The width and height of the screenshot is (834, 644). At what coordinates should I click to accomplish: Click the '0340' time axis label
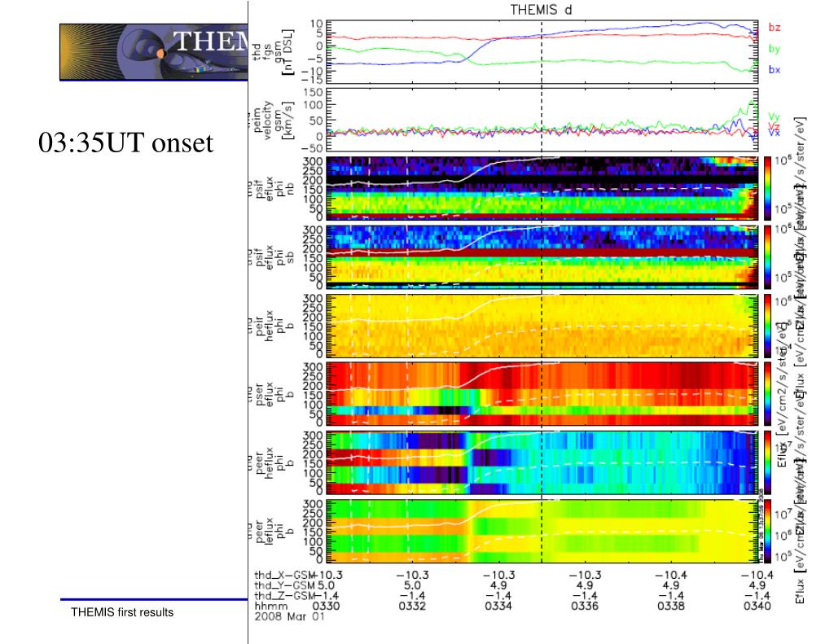click(x=757, y=606)
